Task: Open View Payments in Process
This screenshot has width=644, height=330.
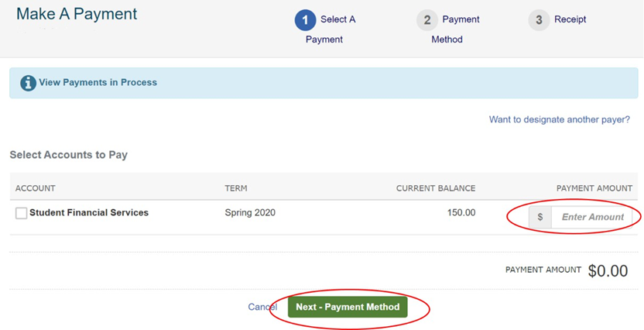Action: click(x=98, y=83)
